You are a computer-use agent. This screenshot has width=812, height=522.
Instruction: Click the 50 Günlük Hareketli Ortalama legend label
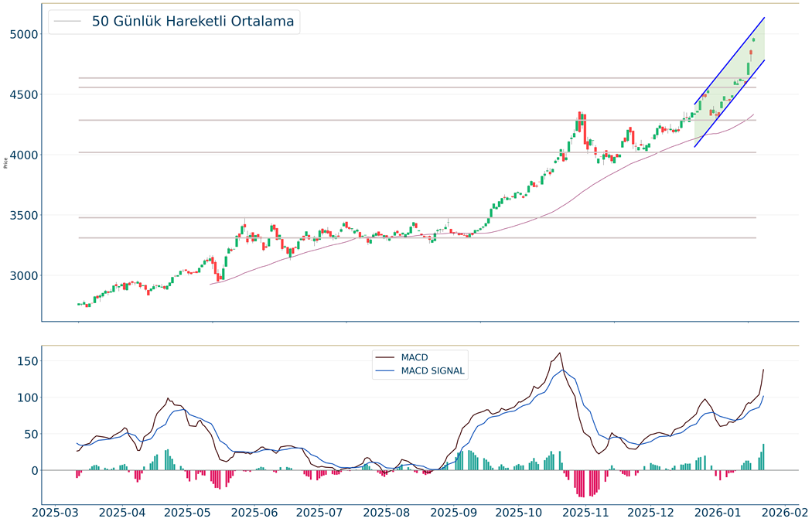[x=193, y=22]
